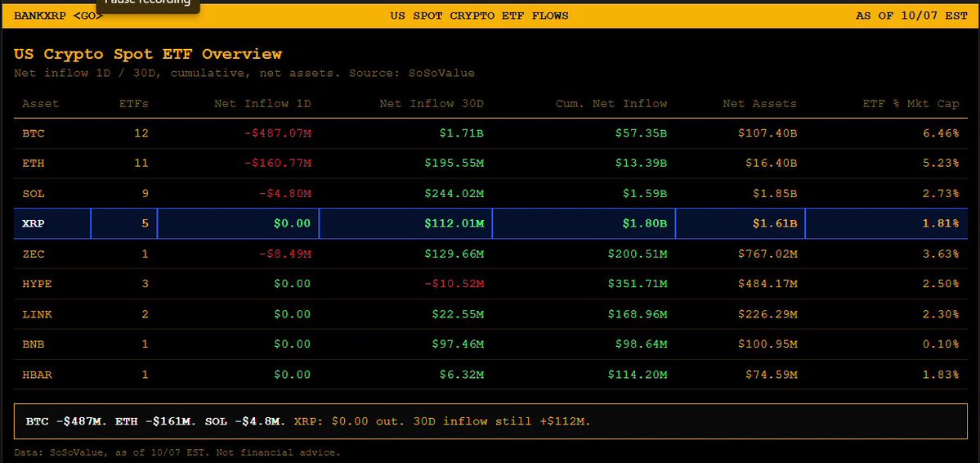This screenshot has width=980, height=463.
Task: Click the ETF % Mkt Cap column header
Action: pyautogui.click(x=909, y=104)
